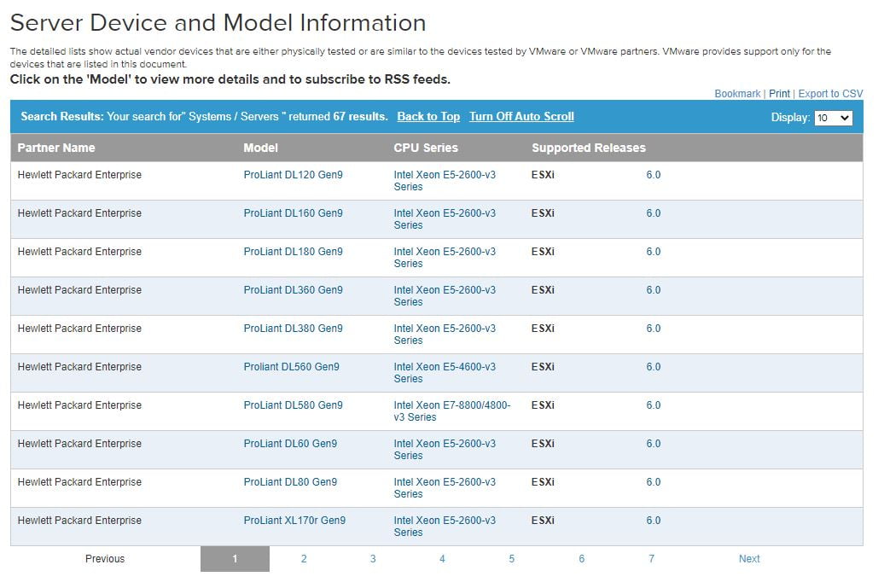The width and height of the screenshot is (890, 588).
Task: Click Hewlett Packard Enterprise in the DL580 Gen9 row
Action: click(79, 405)
